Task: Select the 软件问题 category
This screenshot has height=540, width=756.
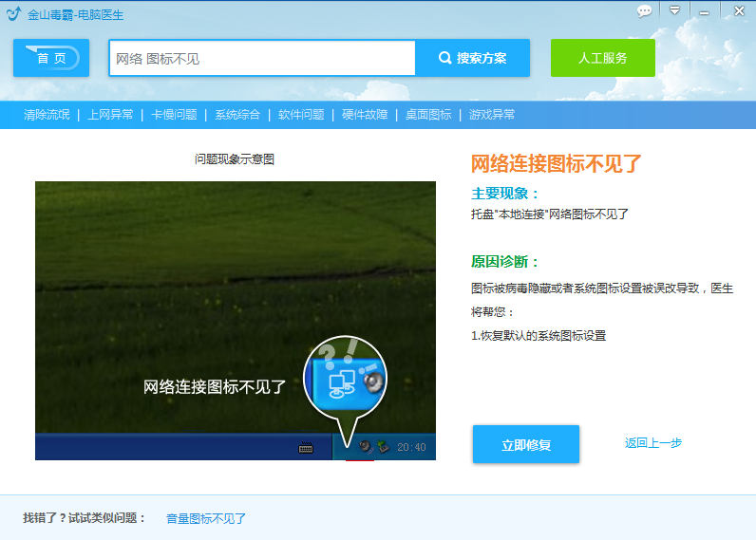Action: (x=301, y=115)
